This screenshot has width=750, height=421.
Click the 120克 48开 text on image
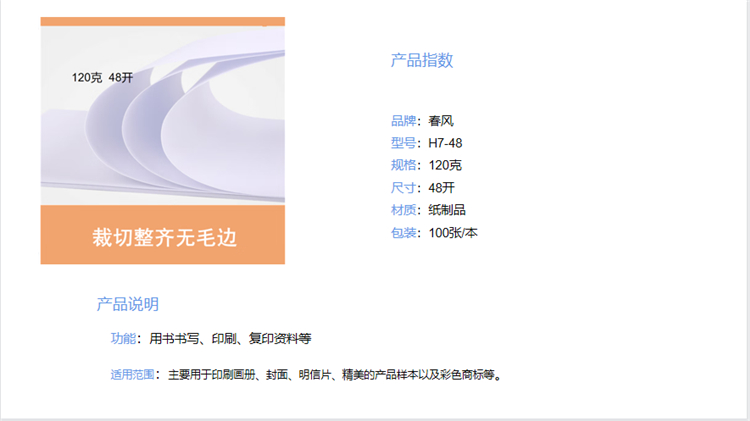(x=102, y=78)
